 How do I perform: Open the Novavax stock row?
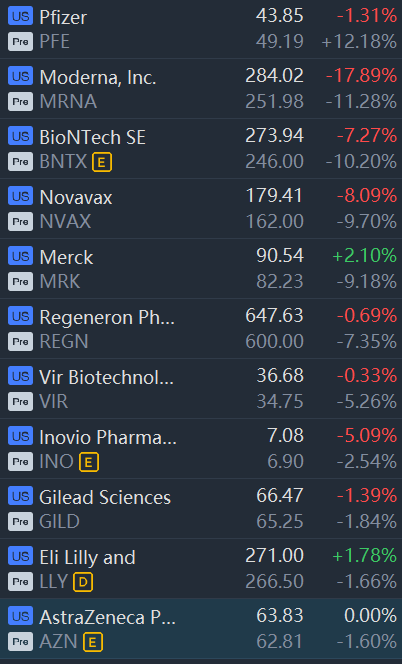[201, 208]
